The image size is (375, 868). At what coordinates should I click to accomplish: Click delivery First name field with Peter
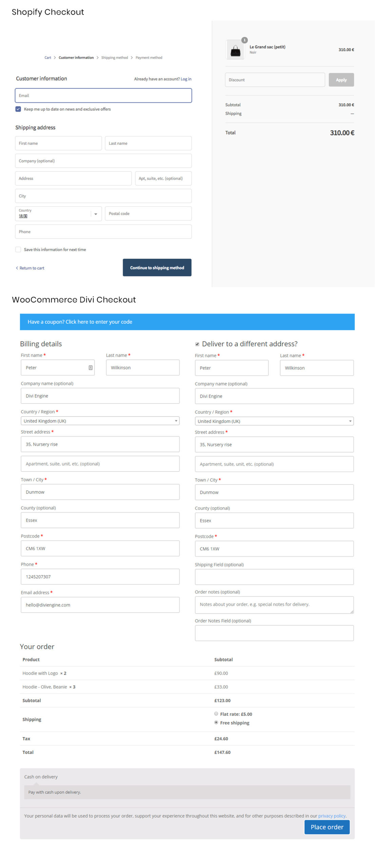pos(232,368)
